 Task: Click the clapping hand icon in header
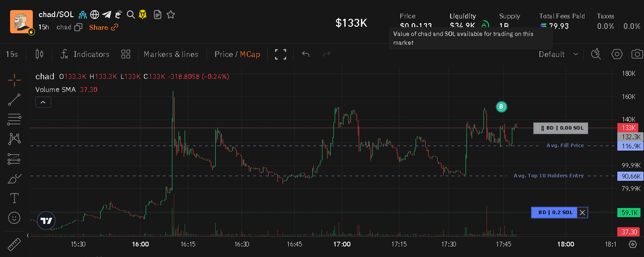[119, 14]
